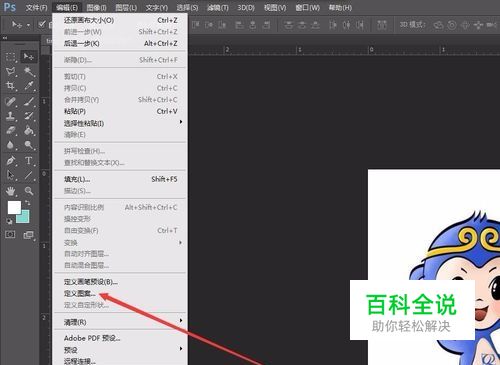Expand the 选择性粘贴(I) submenu arrow
The image size is (500, 365).
[x=181, y=122]
